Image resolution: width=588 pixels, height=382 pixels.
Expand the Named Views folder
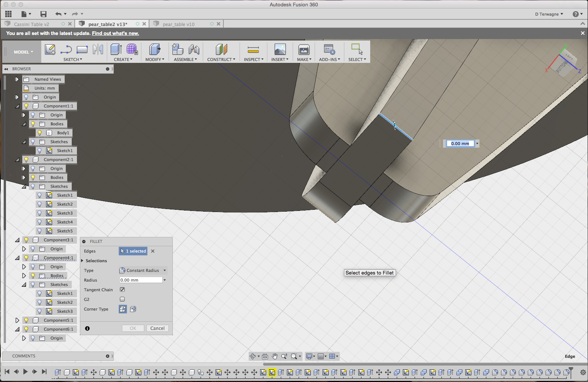click(x=17, y=79)
